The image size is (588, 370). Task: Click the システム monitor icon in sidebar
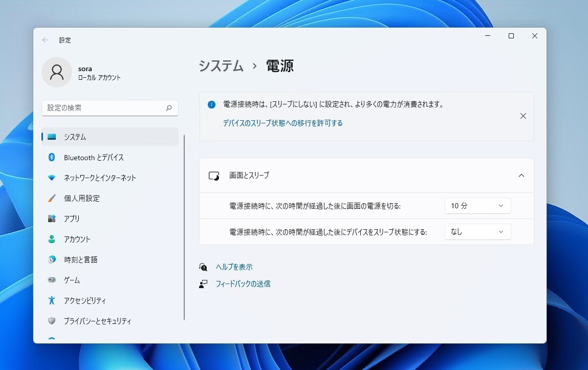52,137
